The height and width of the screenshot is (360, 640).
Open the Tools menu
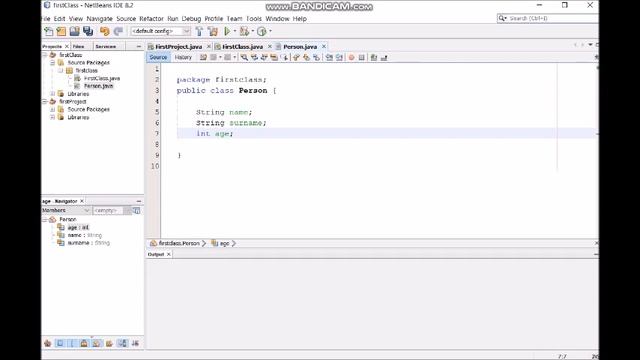253,19
